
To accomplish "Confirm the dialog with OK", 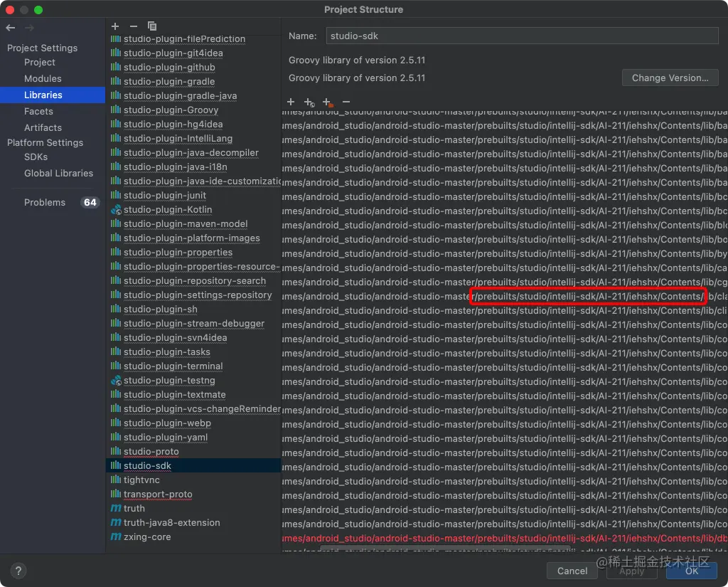I will [x=691, y=571].
